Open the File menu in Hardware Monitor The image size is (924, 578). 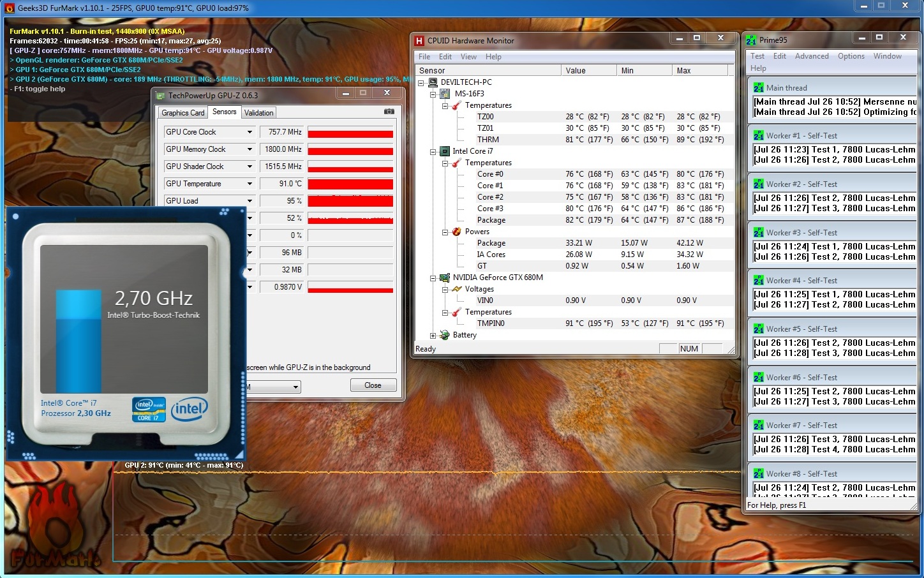[424, 57]
